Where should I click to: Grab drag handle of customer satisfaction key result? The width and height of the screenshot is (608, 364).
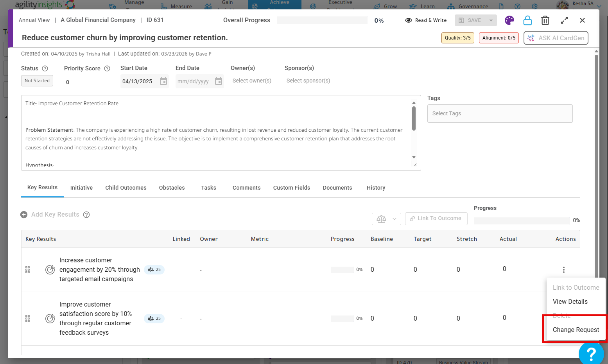click(27, 319)
